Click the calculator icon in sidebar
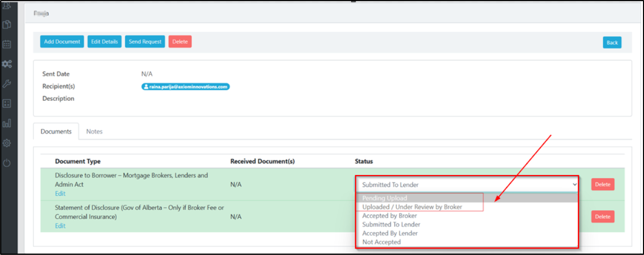 (7, 104)
